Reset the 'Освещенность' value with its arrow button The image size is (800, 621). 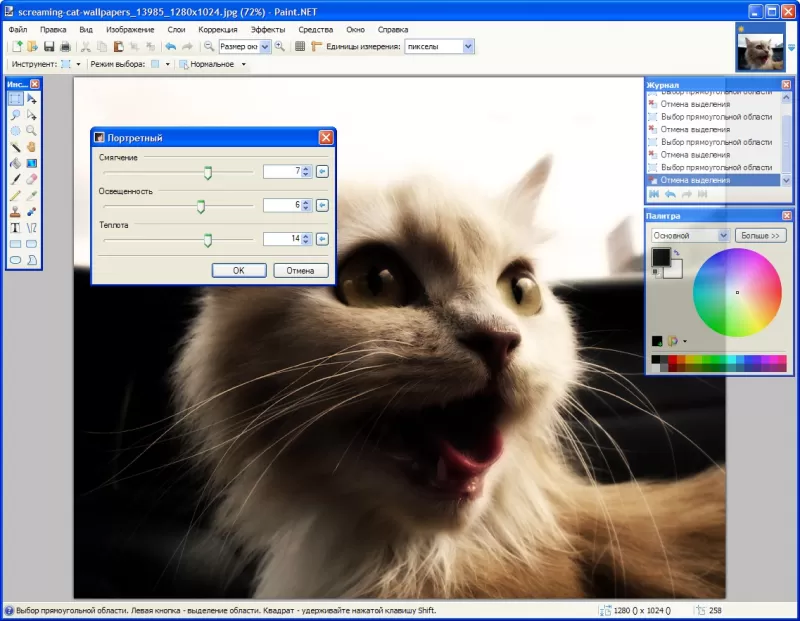(x=322, y=205)
